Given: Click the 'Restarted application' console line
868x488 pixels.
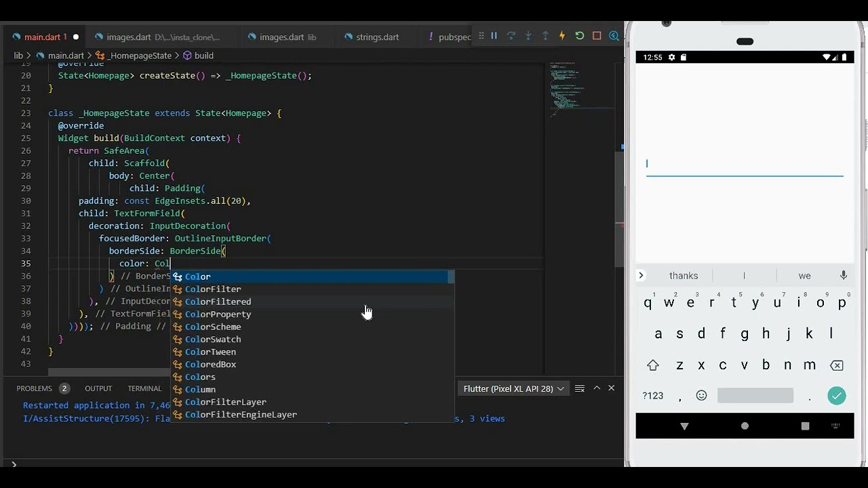Looking at the screenshot, I should (x=96, y=405).
